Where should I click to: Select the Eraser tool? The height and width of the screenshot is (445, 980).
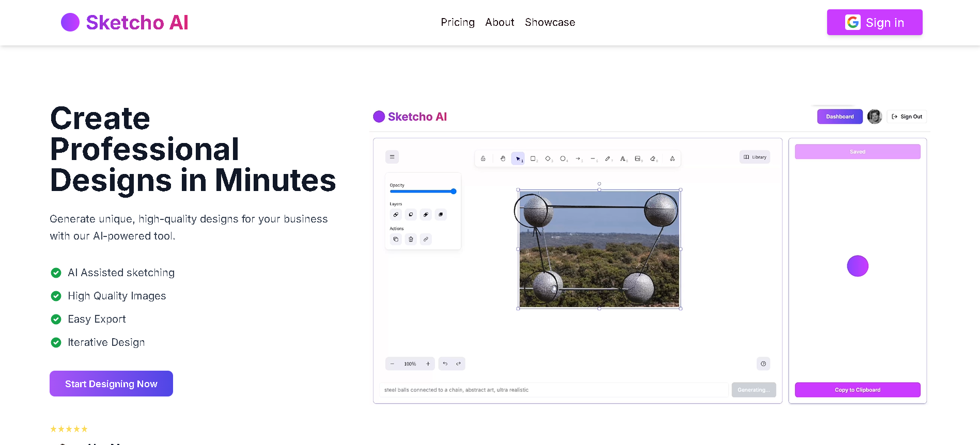pos(653,158)
